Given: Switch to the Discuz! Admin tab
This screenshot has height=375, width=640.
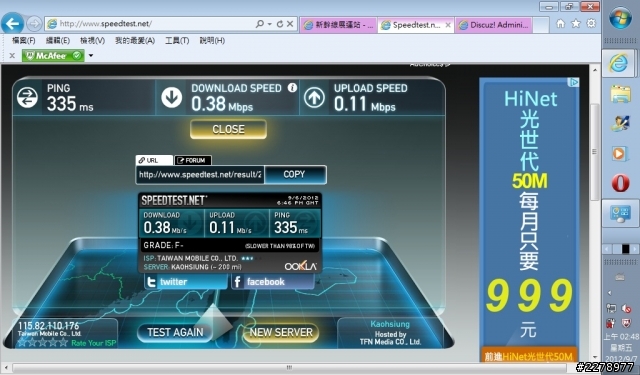Looking at the screenshot, I should [493, 25].
